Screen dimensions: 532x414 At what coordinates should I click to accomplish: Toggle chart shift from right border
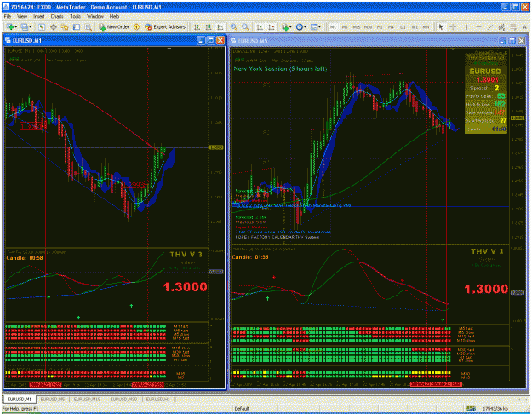click(272, 26)
